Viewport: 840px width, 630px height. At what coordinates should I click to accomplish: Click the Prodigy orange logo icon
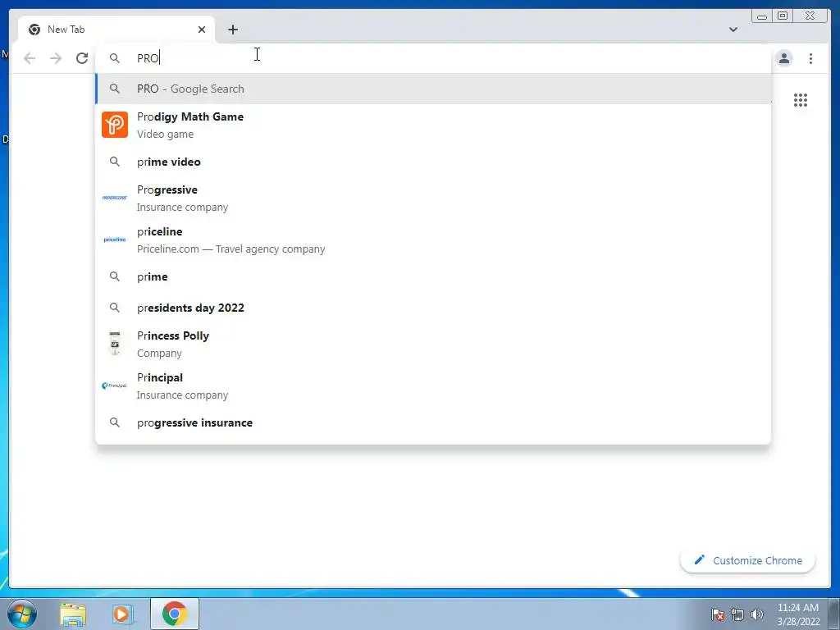click(x=115, y=125)
